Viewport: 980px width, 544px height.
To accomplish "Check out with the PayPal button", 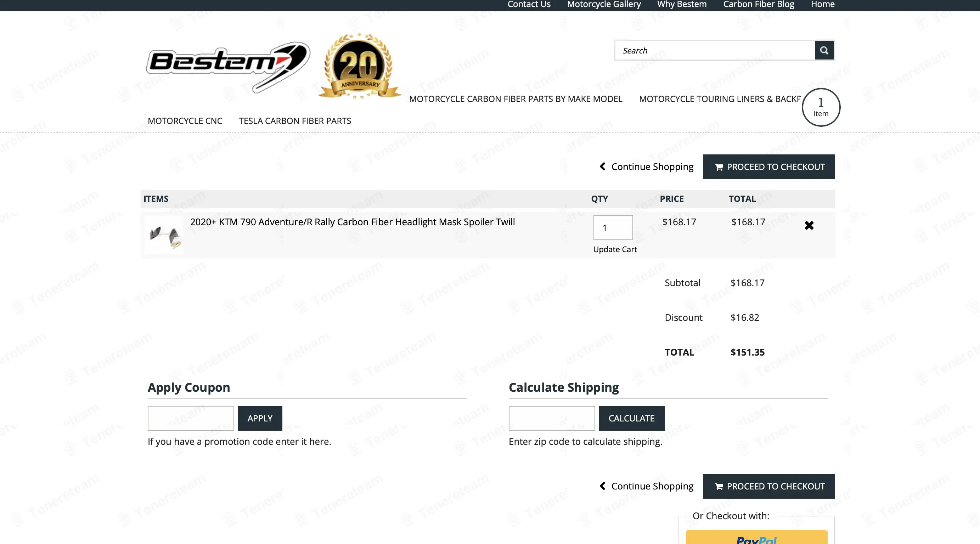I will pyautogui.click(x=756, y=537).
